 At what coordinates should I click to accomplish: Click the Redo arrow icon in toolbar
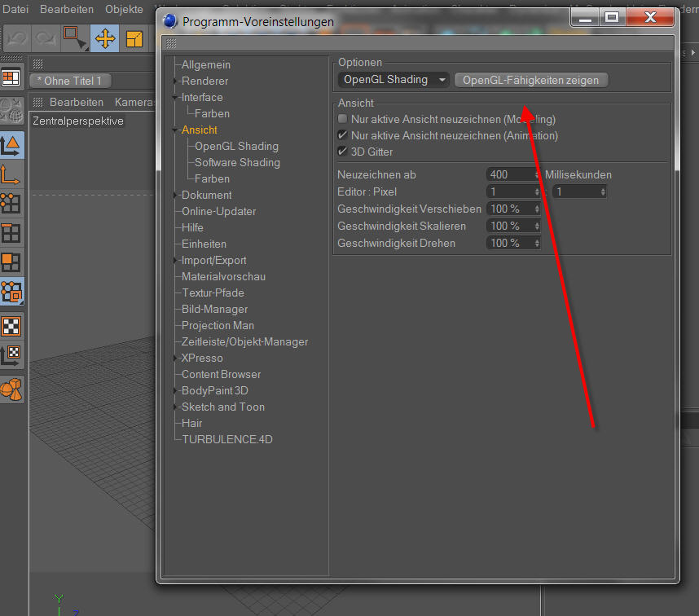pyautogui.click(x=46, y=39)
